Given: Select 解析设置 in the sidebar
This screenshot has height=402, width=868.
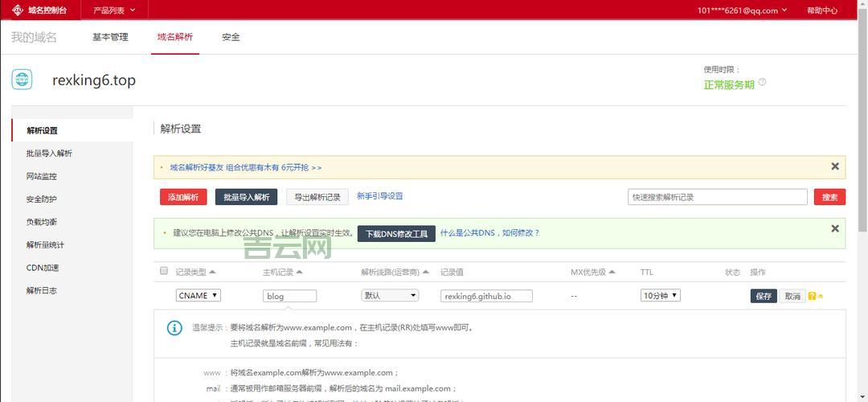Looking at the screenshot, I should pos(72,131).
